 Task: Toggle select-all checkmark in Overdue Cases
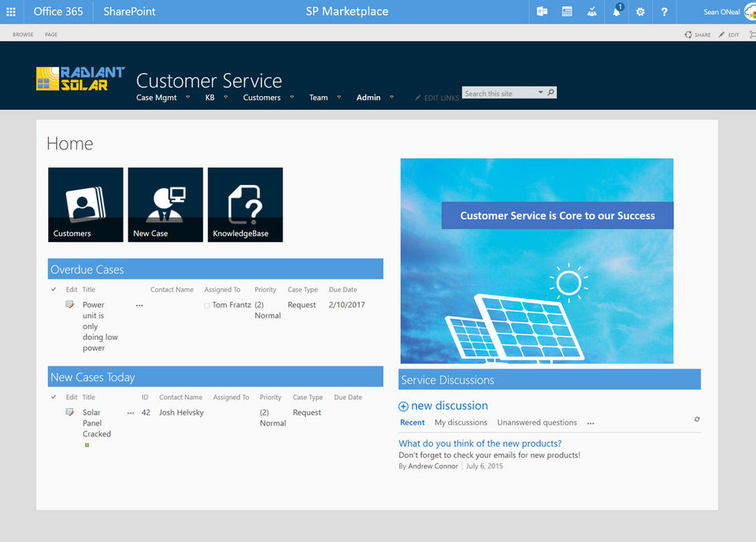tap(54, 289)
